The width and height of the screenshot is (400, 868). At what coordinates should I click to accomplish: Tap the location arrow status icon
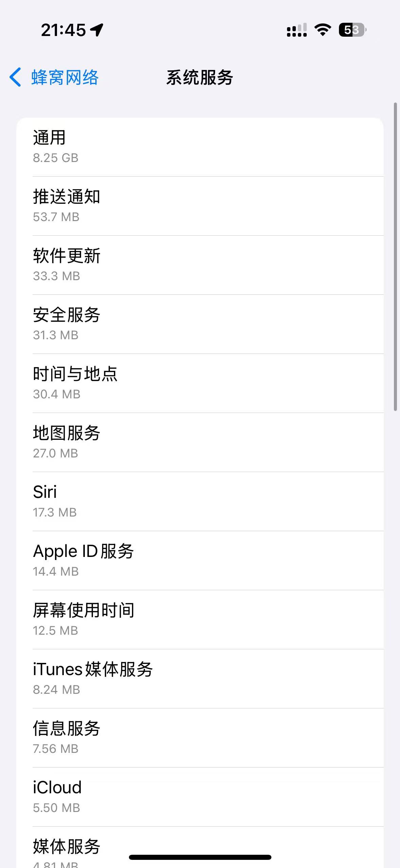(97, 30)
